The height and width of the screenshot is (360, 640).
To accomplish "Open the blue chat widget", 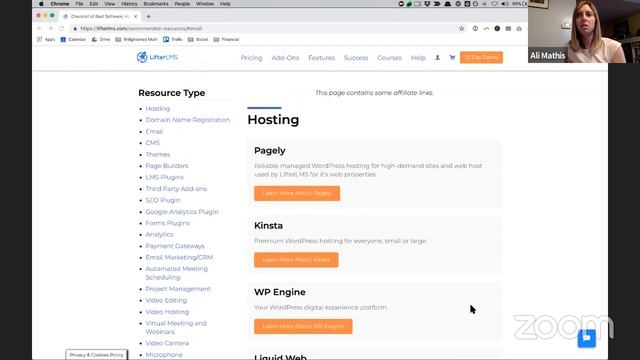I will click(x=587, y=338).
